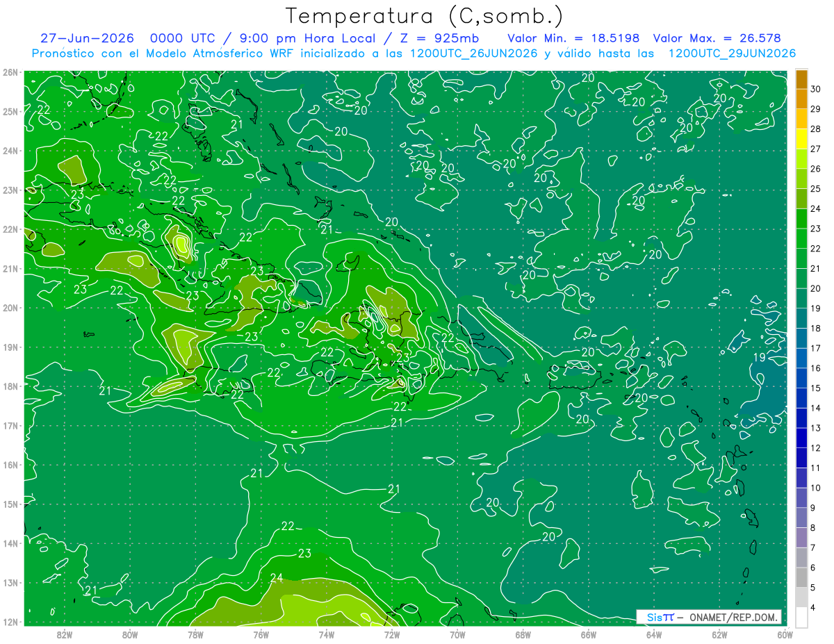Click the colorbar label '10'

[815, 488]
